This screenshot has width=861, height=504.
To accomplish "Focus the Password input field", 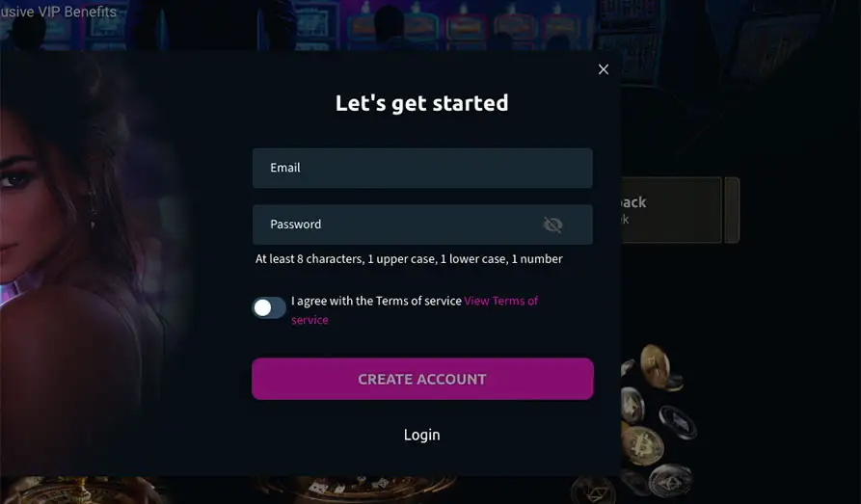I will 422,225.
